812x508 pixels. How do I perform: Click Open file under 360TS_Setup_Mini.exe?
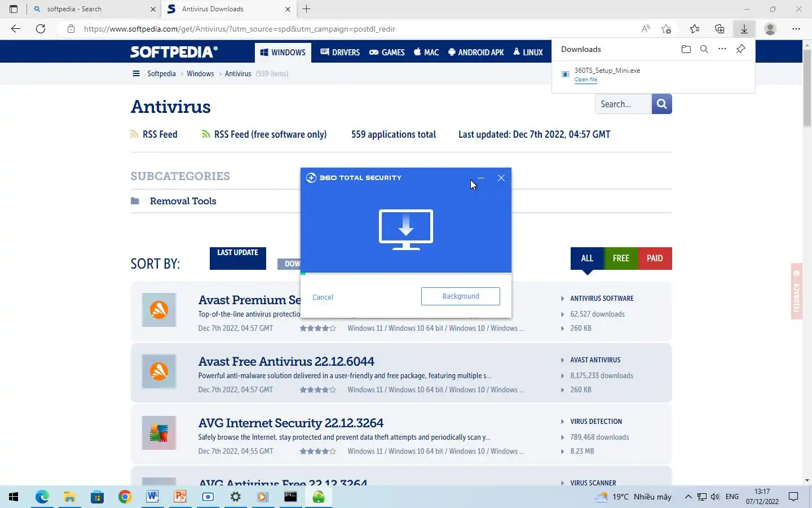[x=586, y=80]
